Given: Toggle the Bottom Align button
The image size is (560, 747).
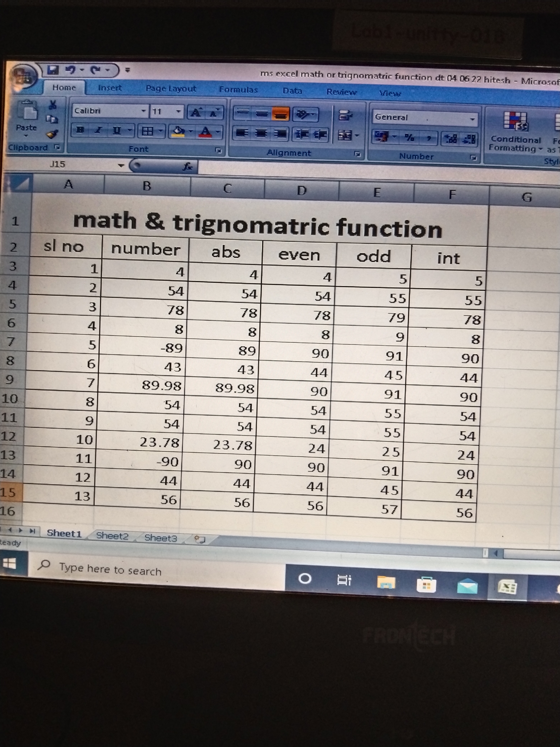Looking at the screenshot, I should tap(281, 115).
